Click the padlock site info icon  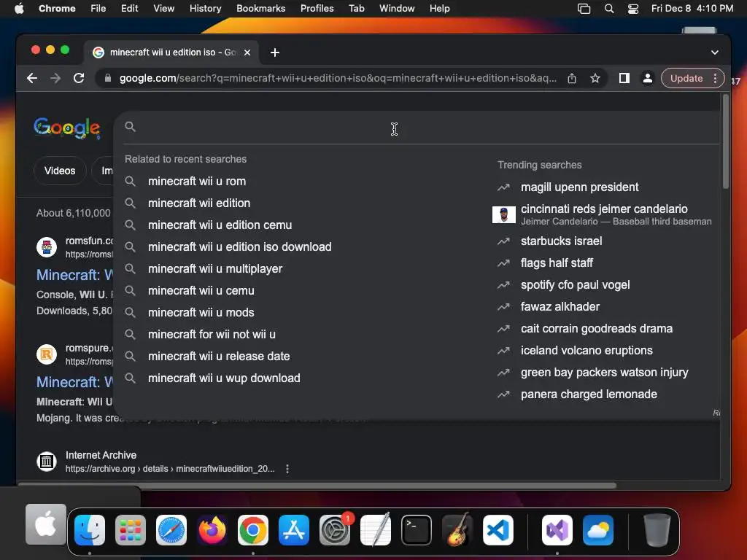(x=108, y=78)
